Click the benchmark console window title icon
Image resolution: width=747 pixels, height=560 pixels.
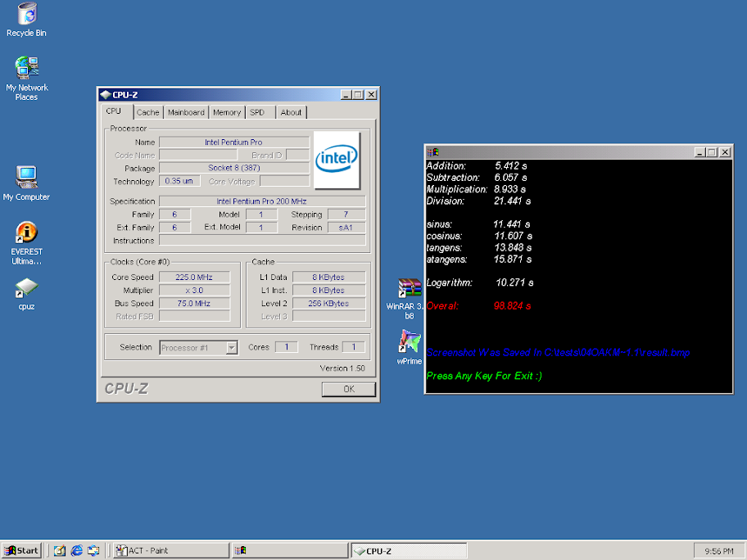433,152
